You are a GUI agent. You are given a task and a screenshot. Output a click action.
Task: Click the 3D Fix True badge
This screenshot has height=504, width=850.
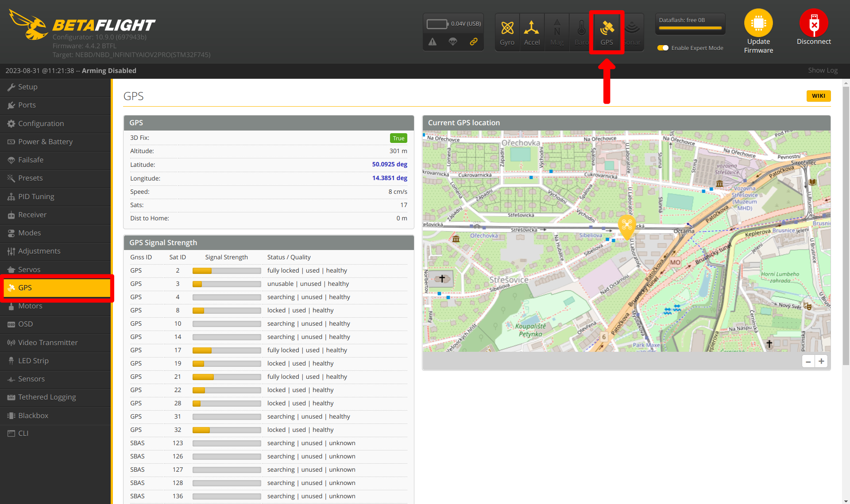[x=398, y=138]
